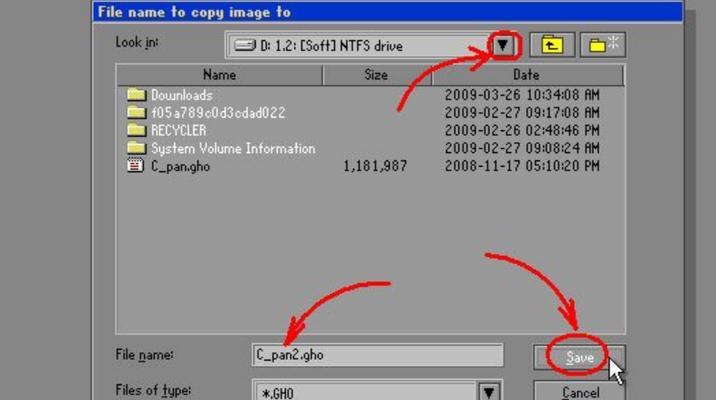Click the date 2009-03-26 10:34:08 AM

coord(522,95)
